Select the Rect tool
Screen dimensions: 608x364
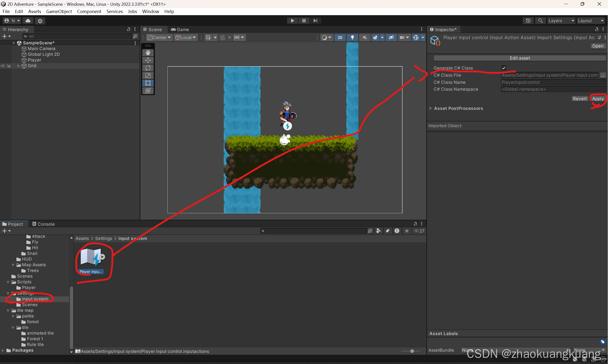[x=148, y=83]
